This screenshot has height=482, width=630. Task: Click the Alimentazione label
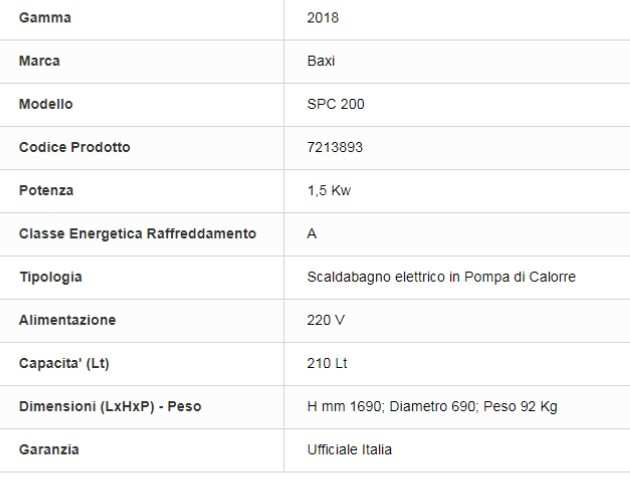68,320
